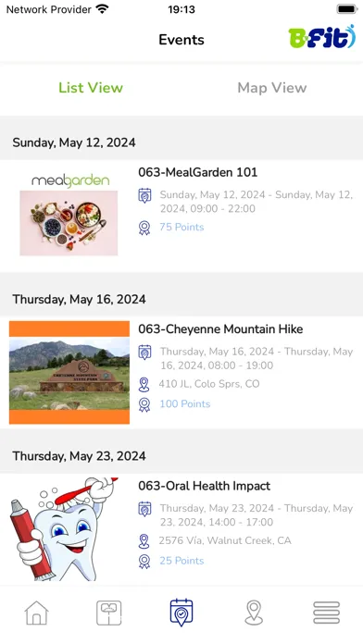Open the Home tab icon
This screenshot has width=363, height=644.
click(x=37, y=613)
